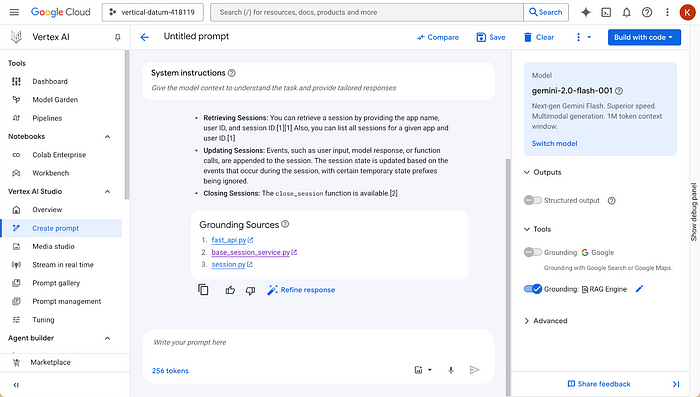Pin the Vertex AI product

tap(117, 38)
